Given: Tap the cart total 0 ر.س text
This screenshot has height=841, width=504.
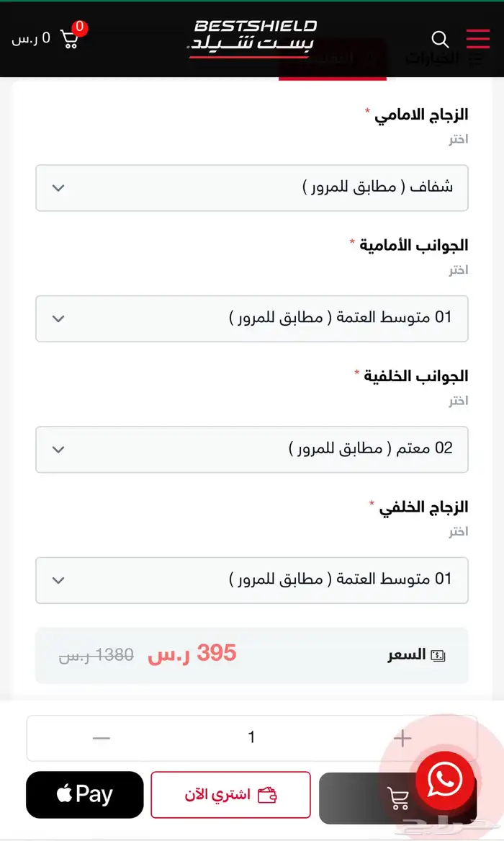Looking at the screenshot, I should pyautogui.click(x=31, y=38).
